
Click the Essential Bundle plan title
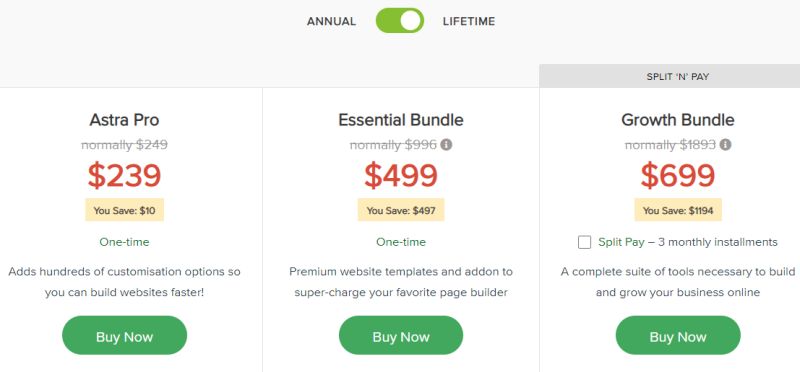tap(401, 120)
